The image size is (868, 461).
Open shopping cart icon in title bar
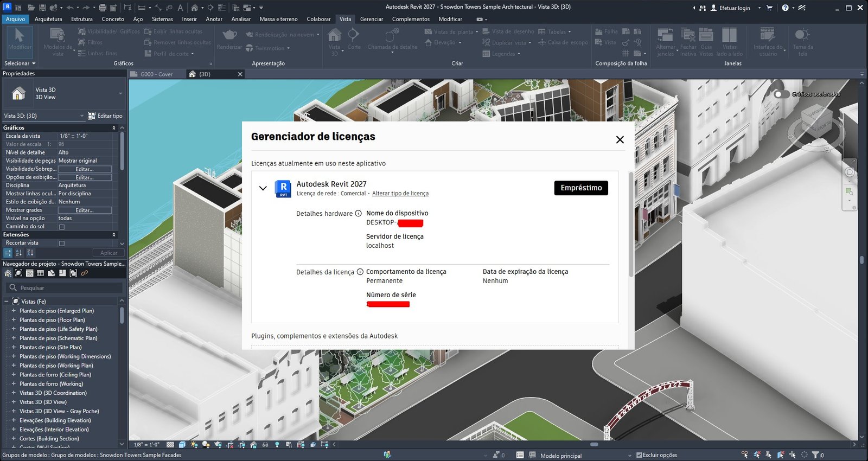click(x=769, y=8)
